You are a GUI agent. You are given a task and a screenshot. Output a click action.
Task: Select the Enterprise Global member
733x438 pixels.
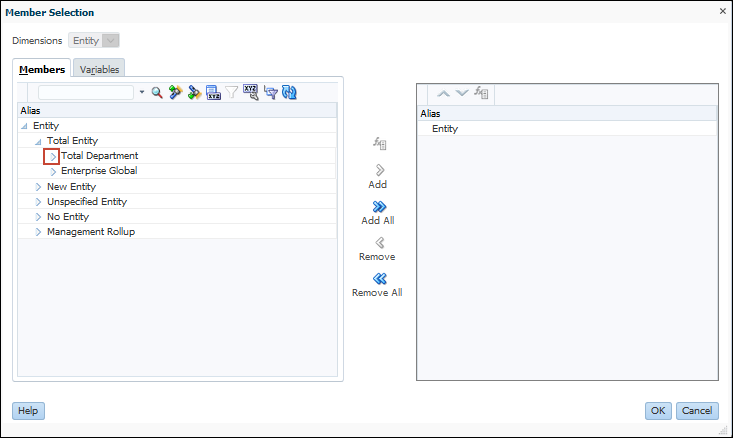click(99, 171)
